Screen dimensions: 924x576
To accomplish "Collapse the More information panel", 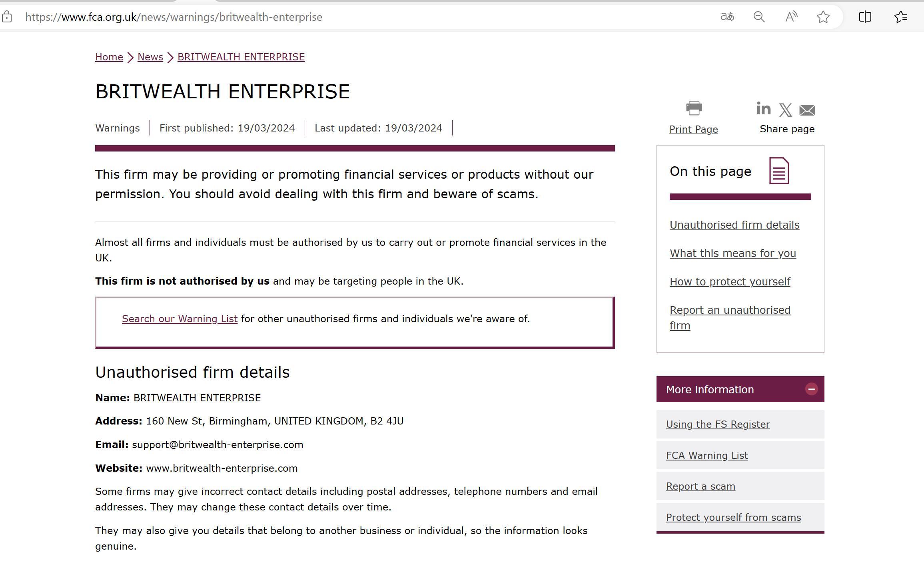I will coord(811,389).
